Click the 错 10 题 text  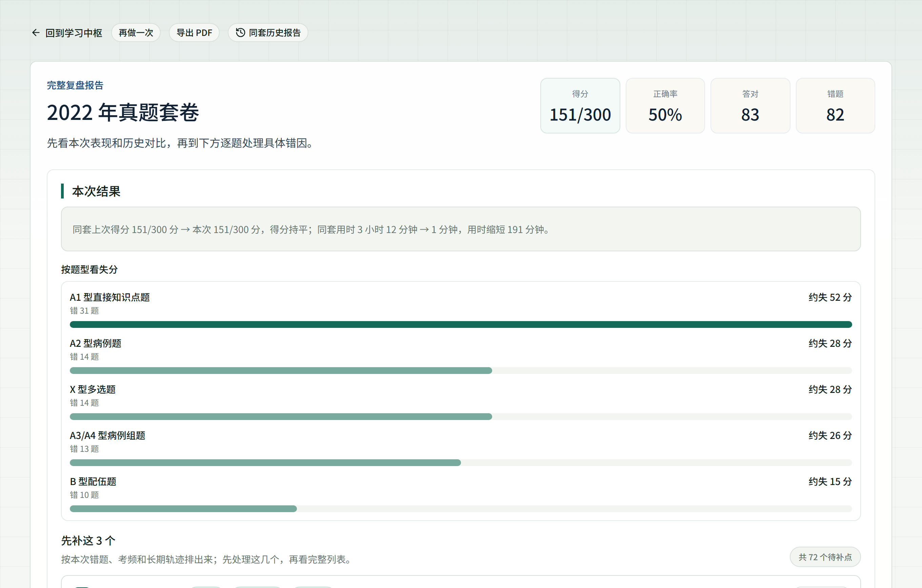(x=84, y=495)
